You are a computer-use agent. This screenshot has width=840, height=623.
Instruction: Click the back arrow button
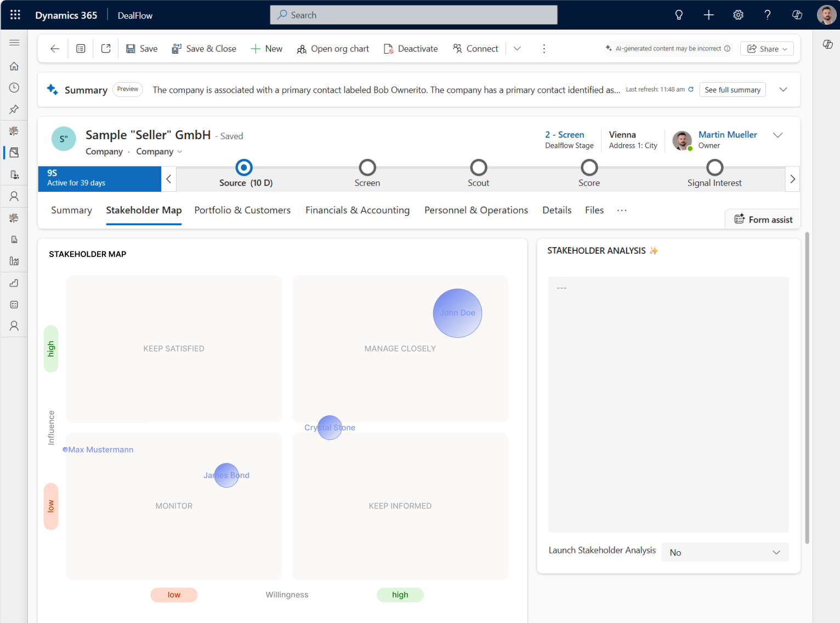coord(55,49)
